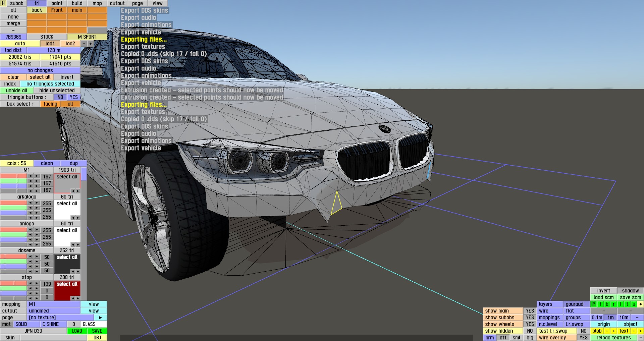Screen dimensions: 644x341
Task: Click right arrow on arkalogo red channel
Action: point(37,203)
